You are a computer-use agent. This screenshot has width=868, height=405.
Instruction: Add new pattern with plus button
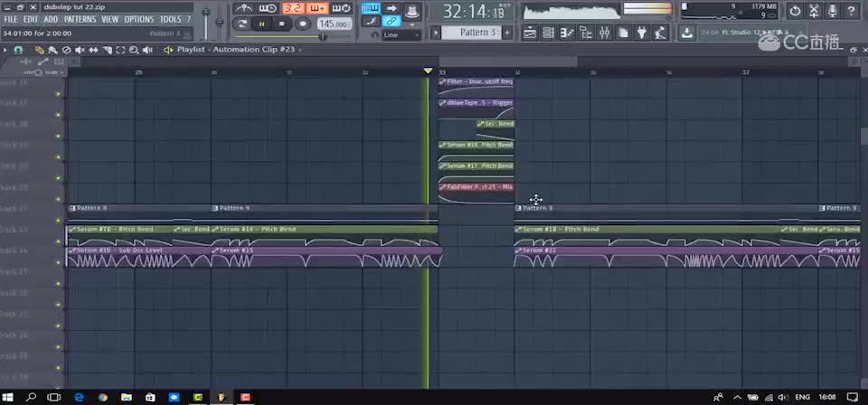tap(507, 33)
